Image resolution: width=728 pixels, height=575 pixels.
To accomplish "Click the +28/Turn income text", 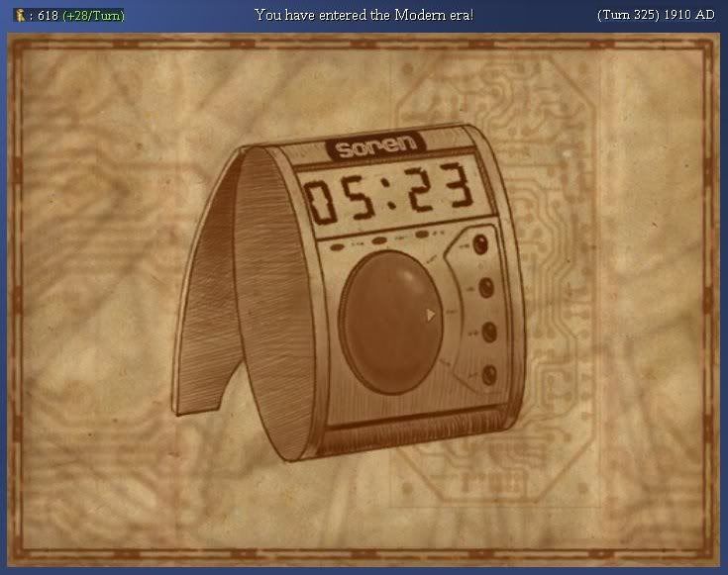I will [93, 16].
